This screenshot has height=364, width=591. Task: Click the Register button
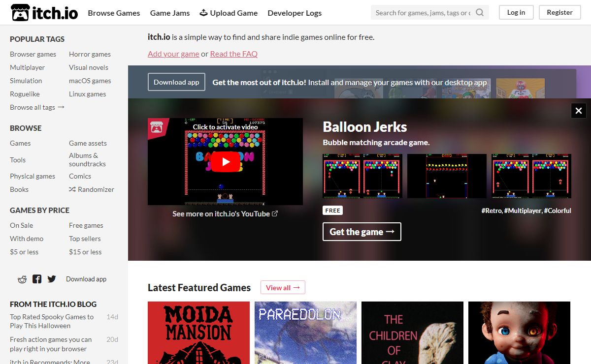tap(559, 12)
